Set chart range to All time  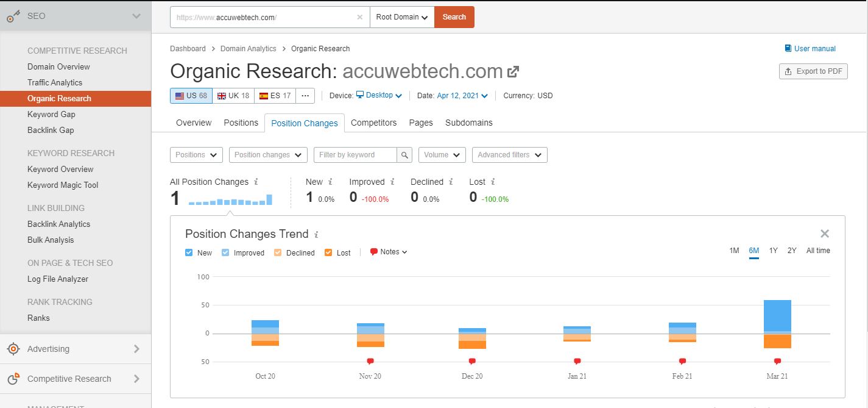pos(818,251)
